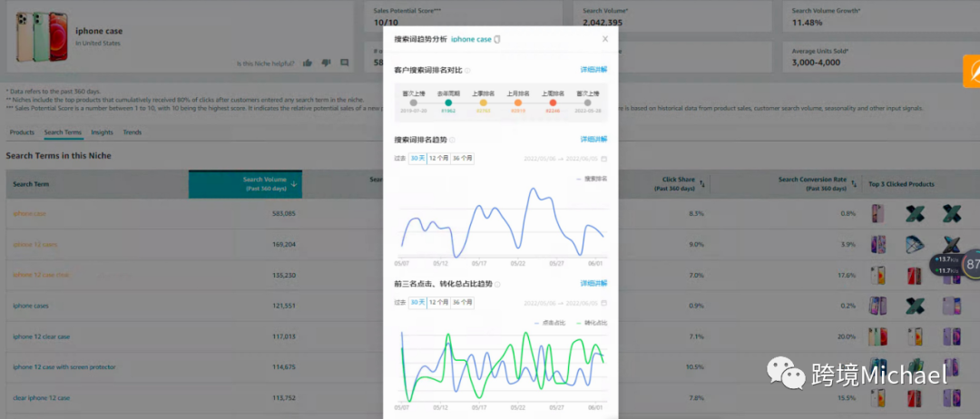This screenshot has width=980, height=419.
Task: Close the search term trend analysis dialog
Action: click(x=605, y=39)
